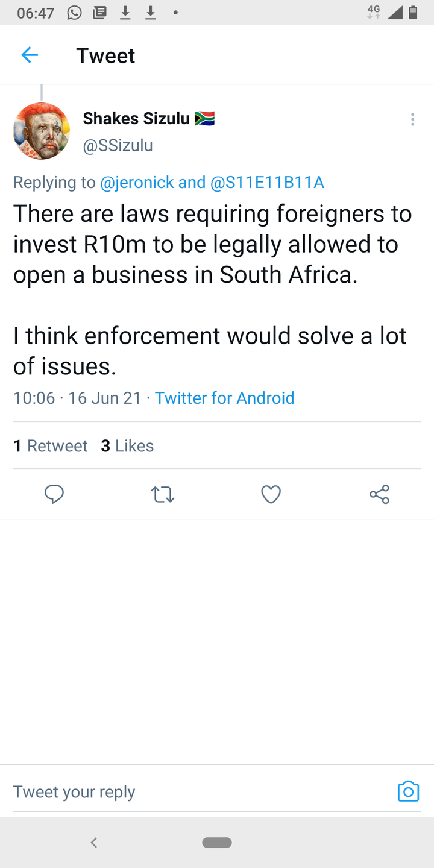Image resolution: width=434 pixels, height=868 pixels.
Task: Tap the @SSizulu handle
Action: (118, 146)
